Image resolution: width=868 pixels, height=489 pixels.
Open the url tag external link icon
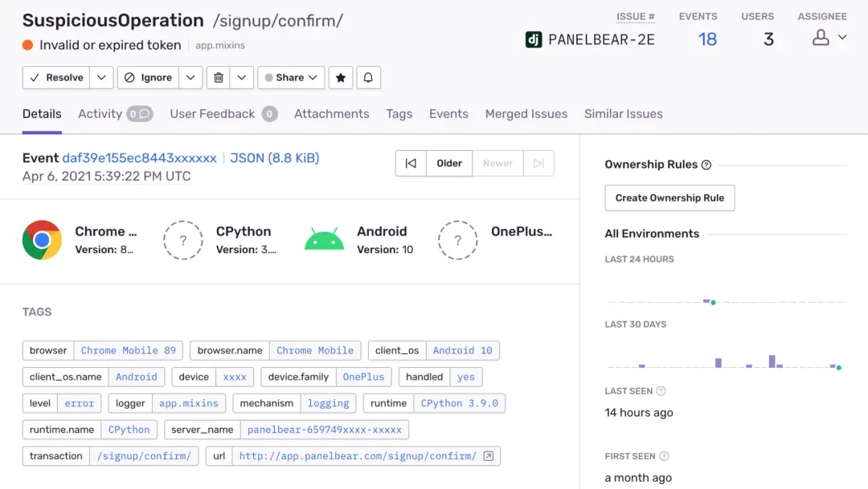489,456
